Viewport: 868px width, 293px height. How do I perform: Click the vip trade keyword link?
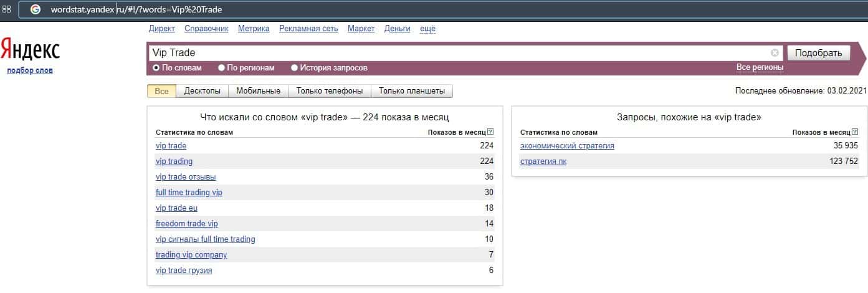[171, 146]
